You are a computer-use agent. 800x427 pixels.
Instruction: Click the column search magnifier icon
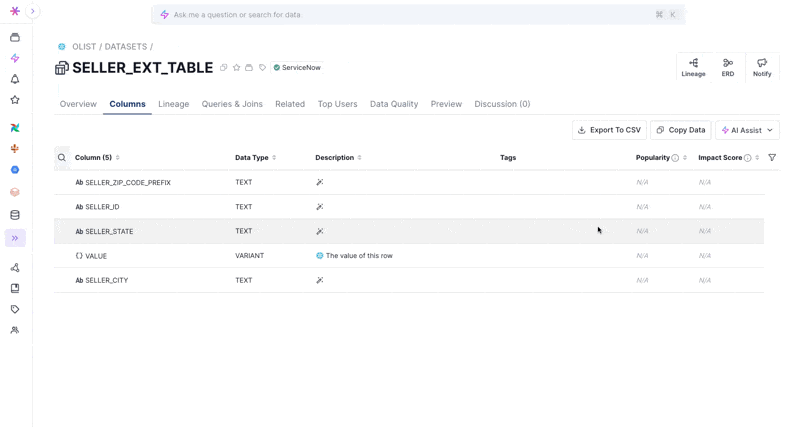point(62,158)
